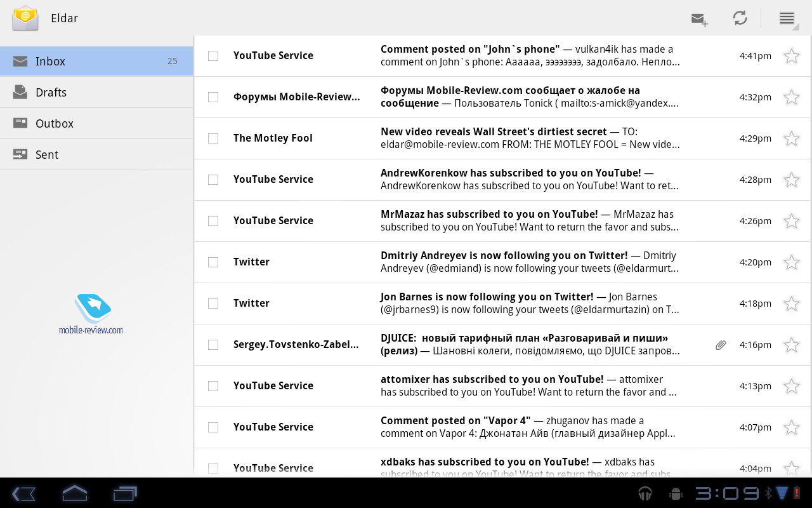
Task: Tap the Inbox unread count 25
Action: (173, 61)
